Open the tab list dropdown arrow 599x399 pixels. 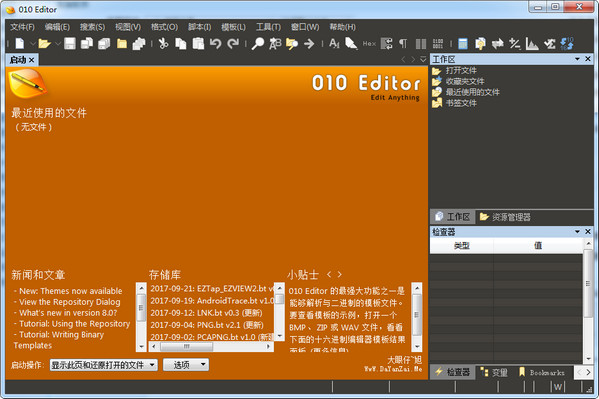coord(423,59)
